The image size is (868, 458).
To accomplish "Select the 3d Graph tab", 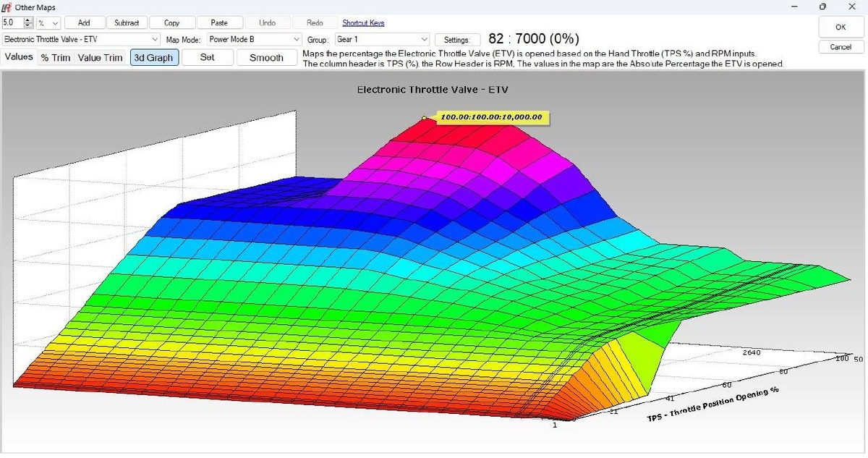I will pyautogui.click(x=154, y=57).
